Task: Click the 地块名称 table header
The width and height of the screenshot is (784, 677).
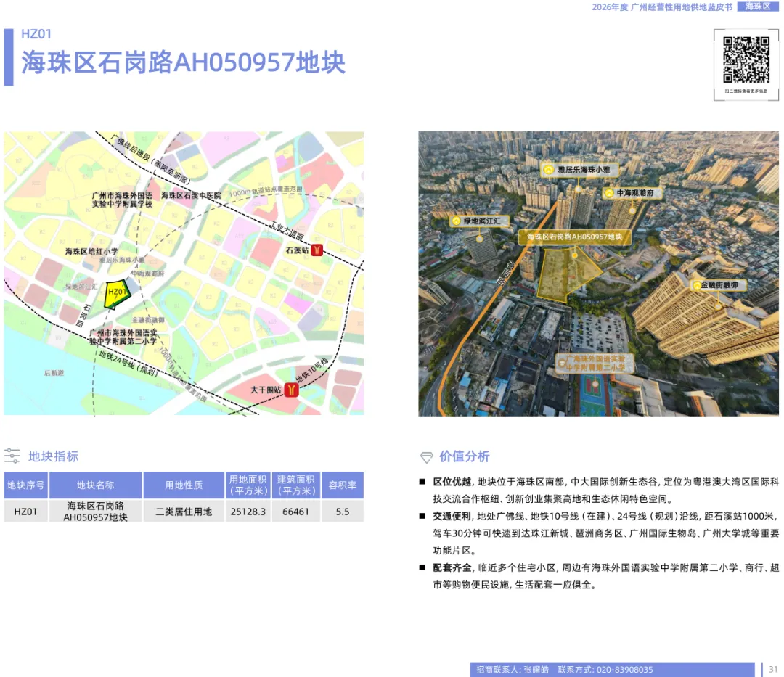Action: click(x=96, y=485)
